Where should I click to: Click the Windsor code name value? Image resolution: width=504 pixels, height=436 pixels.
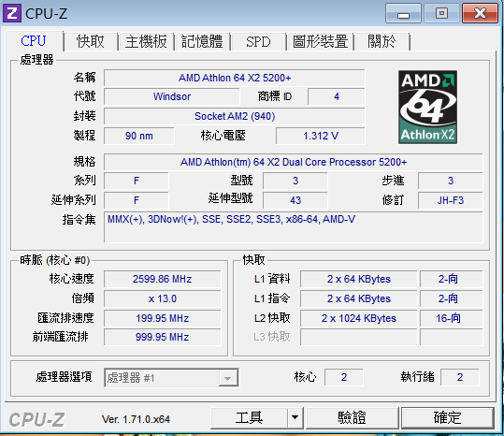(172, 96)
